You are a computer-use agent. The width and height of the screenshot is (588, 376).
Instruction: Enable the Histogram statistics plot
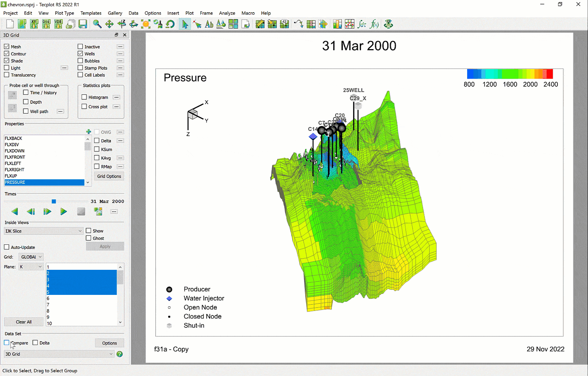(x=84, y=97)
